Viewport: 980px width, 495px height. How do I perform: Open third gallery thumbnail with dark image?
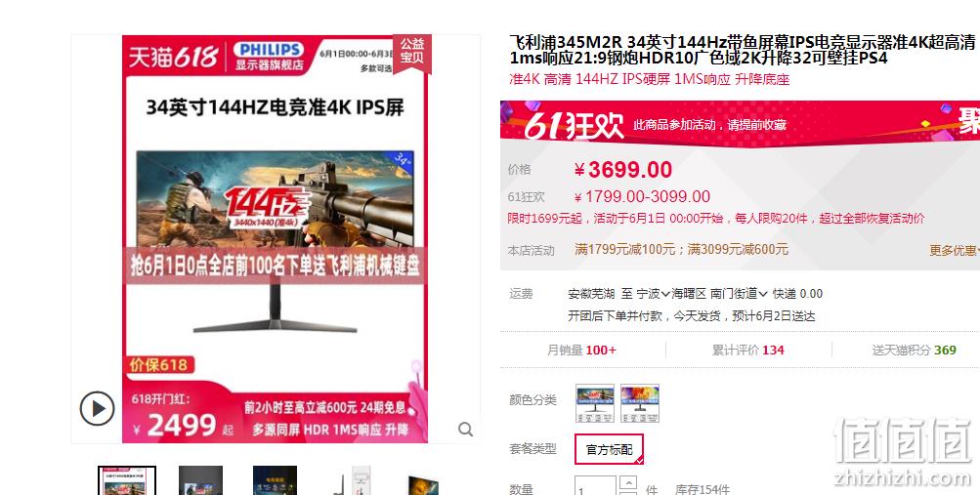pyautogui.click(x=275, y=480)
